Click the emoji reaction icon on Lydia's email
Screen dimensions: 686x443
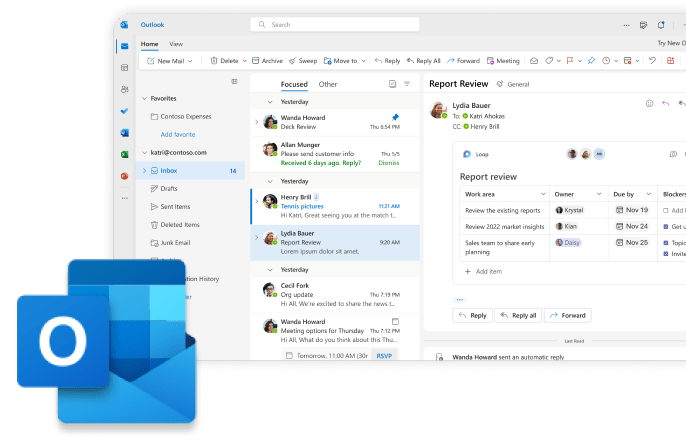point(650,104)
